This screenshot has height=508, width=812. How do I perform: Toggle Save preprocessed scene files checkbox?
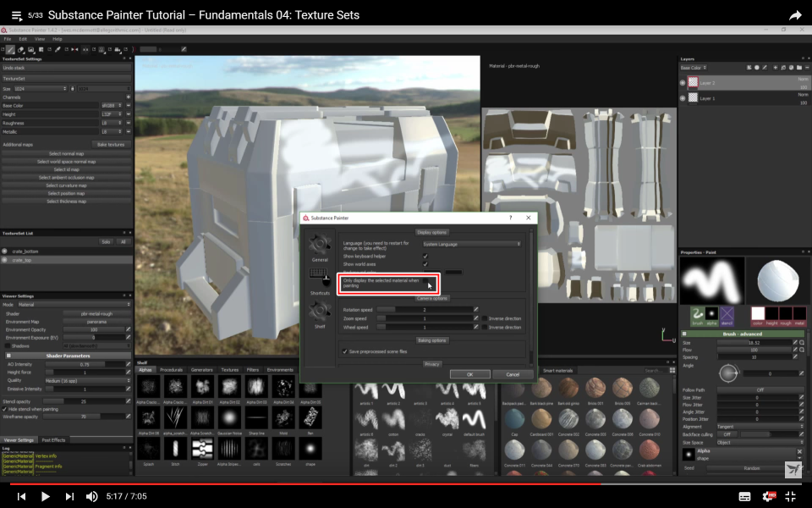[x=345, y=351]
